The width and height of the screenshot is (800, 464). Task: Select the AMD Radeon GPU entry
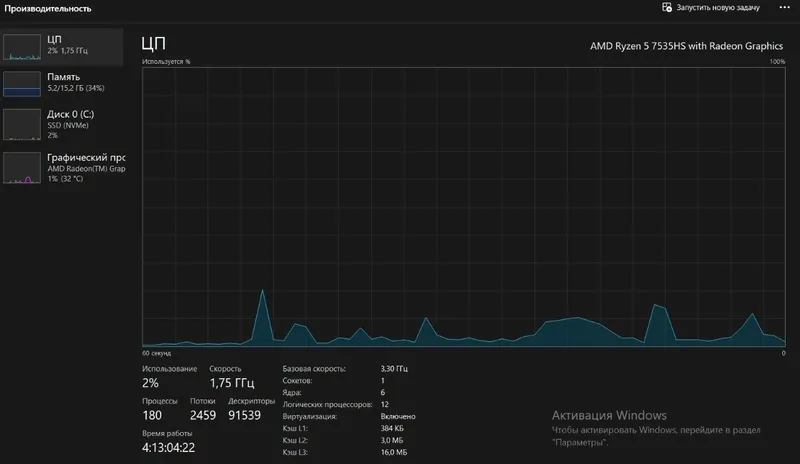tap(62, 167)
